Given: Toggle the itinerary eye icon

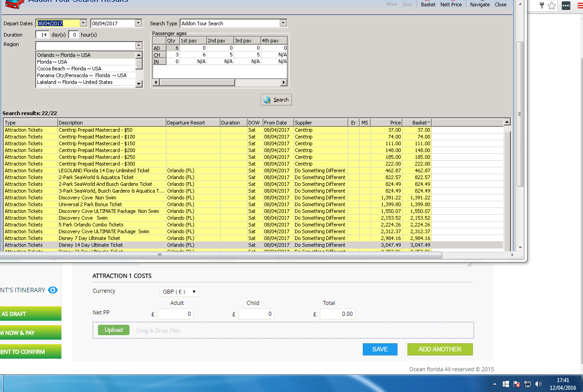Looking at the screenshot, I should (x=53, y=290).
